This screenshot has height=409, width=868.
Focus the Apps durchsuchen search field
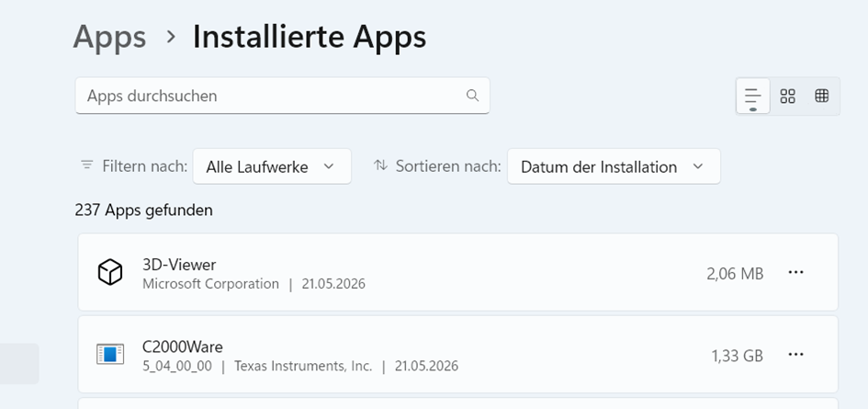click(x=282, y=96)
